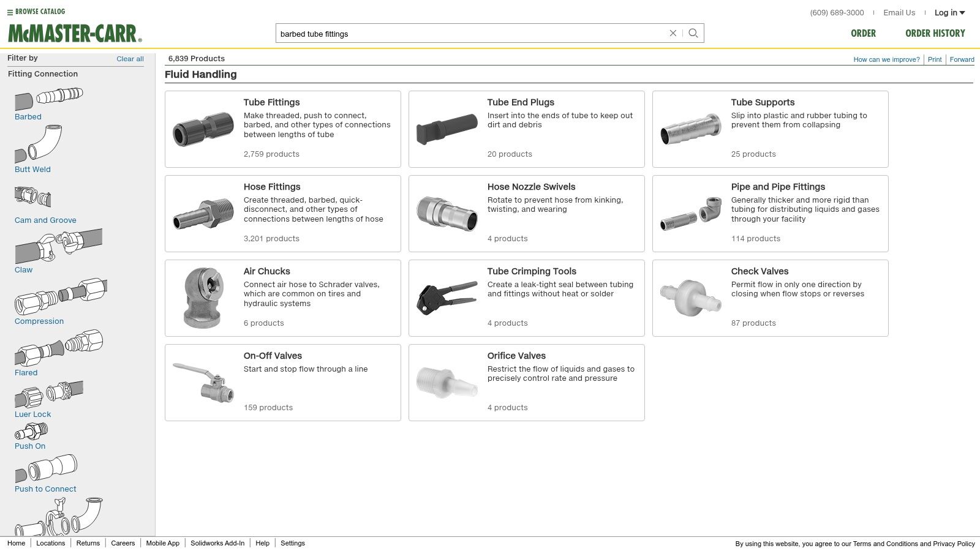Click the phone number (609) 689-3000
The width and height of the screenshot is (980, 551).
(x=837, y=12)
